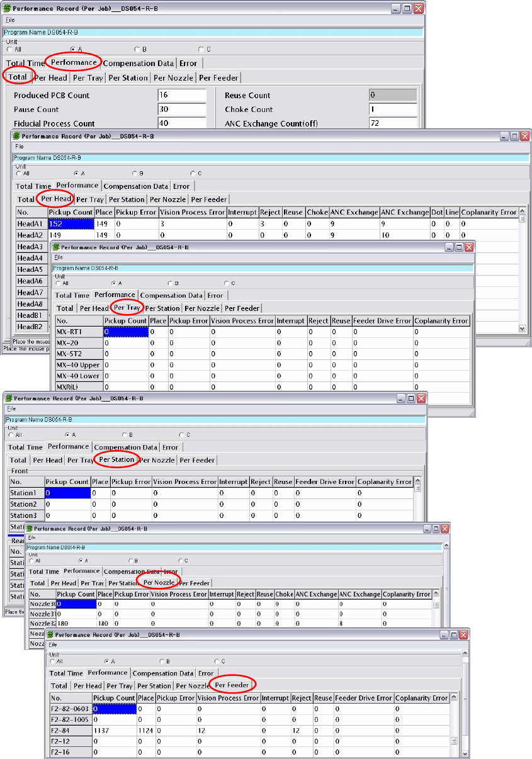532x759 pixels.
Task: Click the title bar app icon of the Station1 window
Action: 9,398
